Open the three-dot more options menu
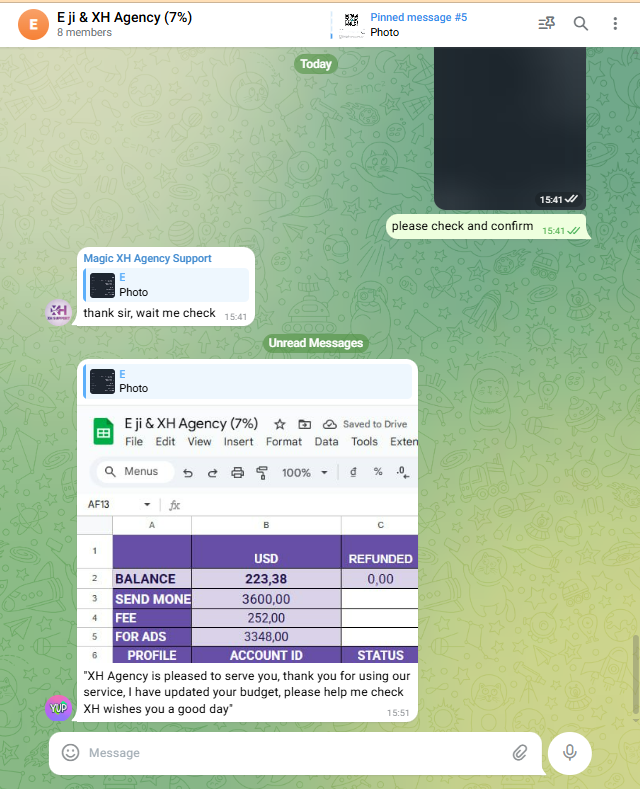 [615, 24]
